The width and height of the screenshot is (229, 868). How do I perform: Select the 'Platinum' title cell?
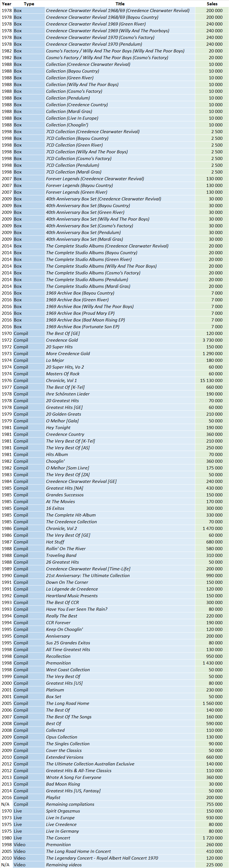55,690
